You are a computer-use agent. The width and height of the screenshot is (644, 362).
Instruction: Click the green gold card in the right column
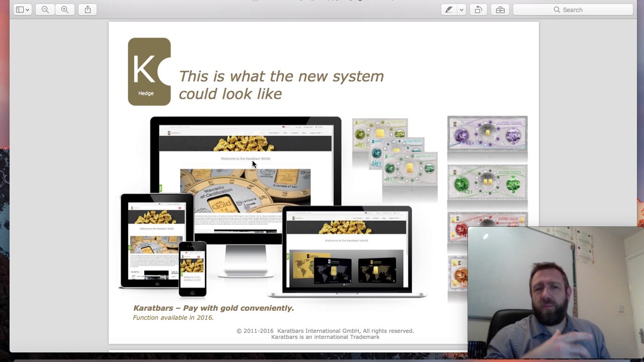(x=488, y=183)
